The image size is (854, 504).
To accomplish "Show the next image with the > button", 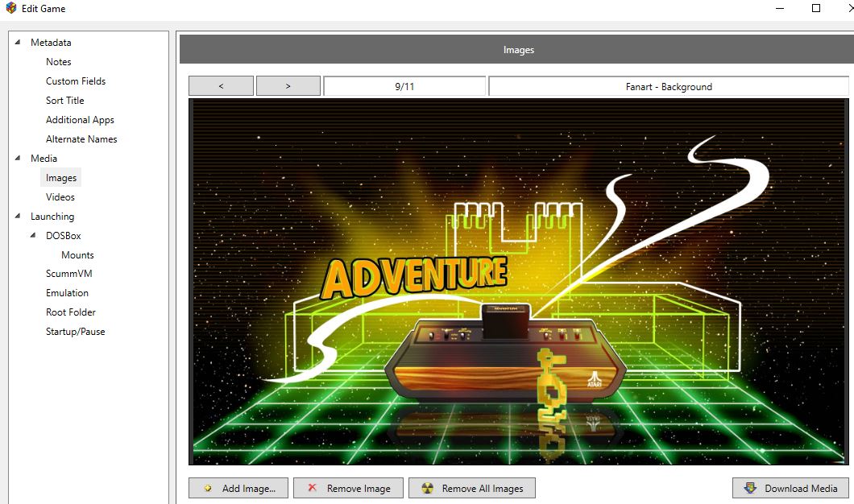I will [x=288, y=86].
